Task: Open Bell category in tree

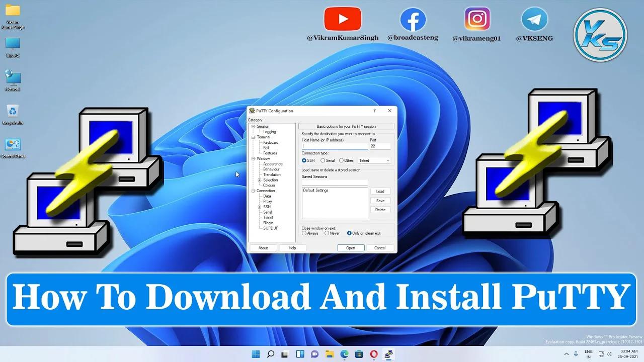Action: coord(266,148)
